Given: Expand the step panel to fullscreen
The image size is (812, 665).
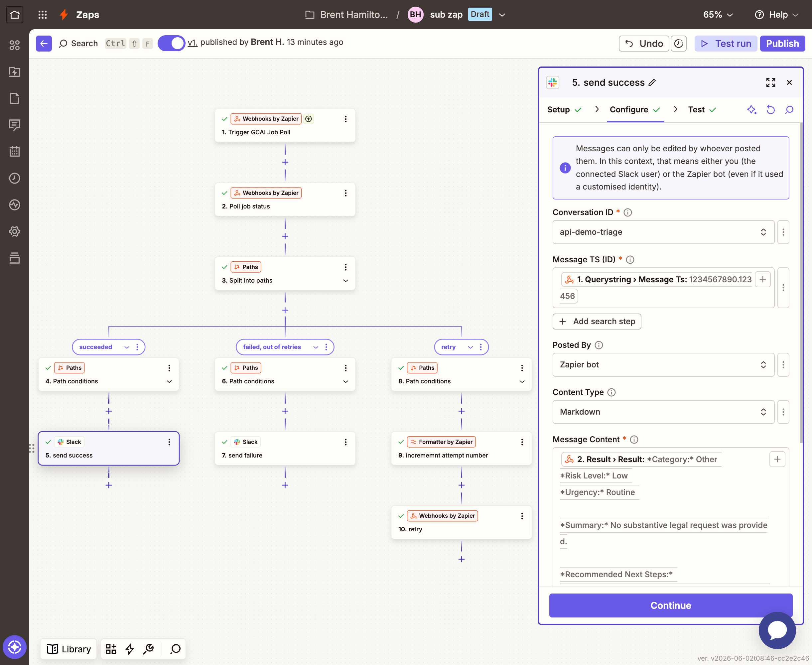Looking at the screenshot, I should tap(771, 82).
